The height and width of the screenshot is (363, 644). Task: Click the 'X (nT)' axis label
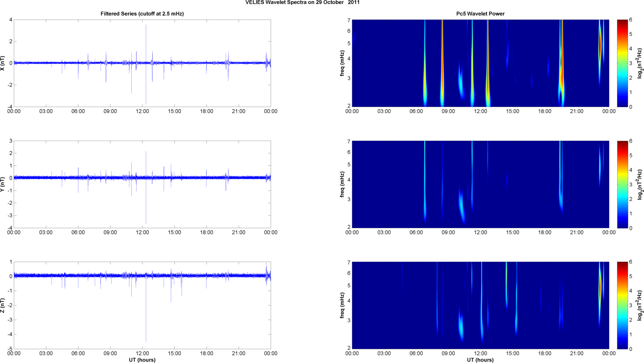click(3, 63)
